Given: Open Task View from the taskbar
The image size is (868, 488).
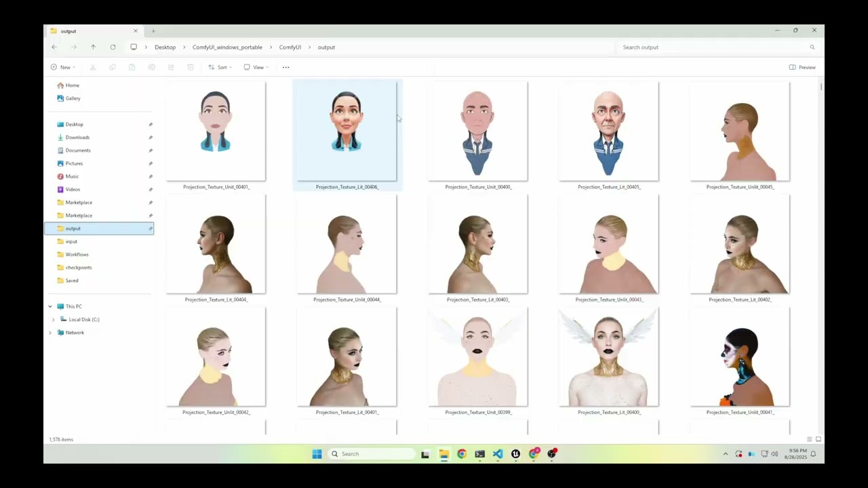Looking at the screenshot, I should pos(425,454).
